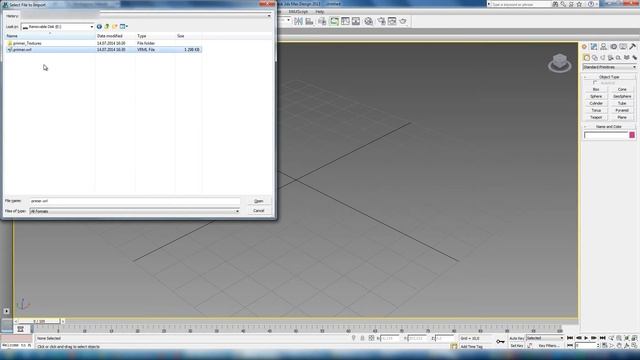Switch to the Motion panel tab

[x=613, y=47]
